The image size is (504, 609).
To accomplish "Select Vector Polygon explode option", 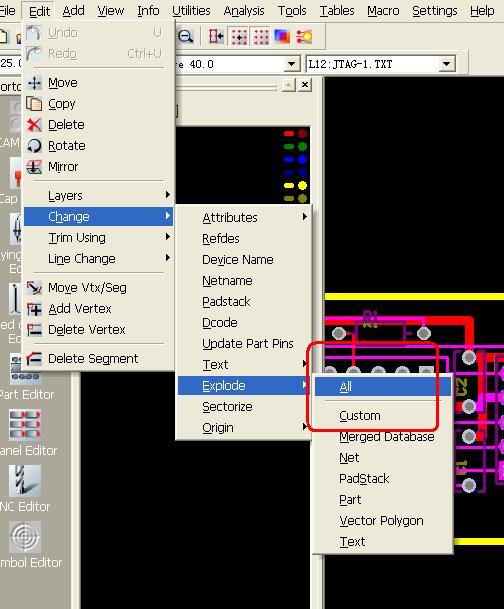I will tap(381, 520).
